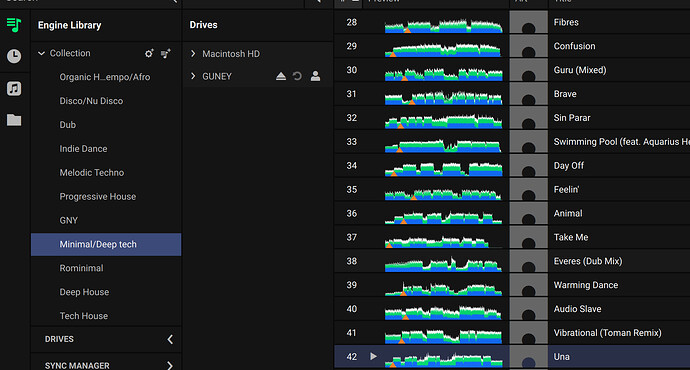Select the Deep House playlist
The image size is (690, 370).
point(84,292)
